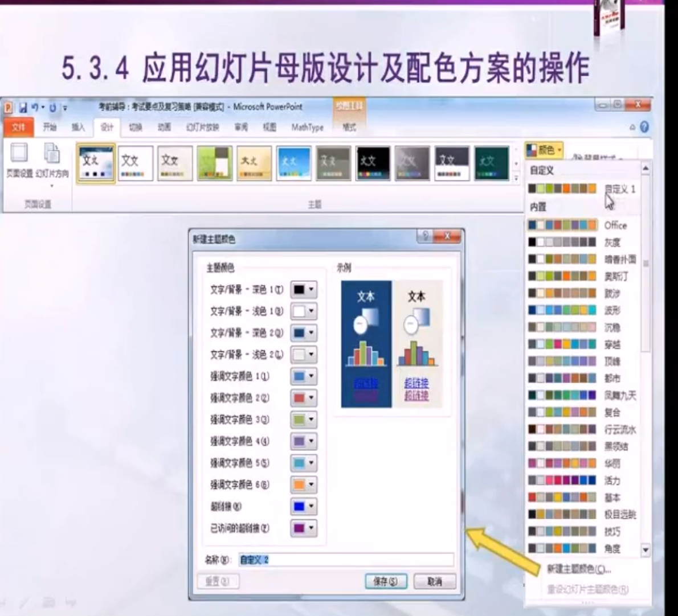Select the 灰度 grayscale color scheme

pyautogui.click(x=582, y=243)
